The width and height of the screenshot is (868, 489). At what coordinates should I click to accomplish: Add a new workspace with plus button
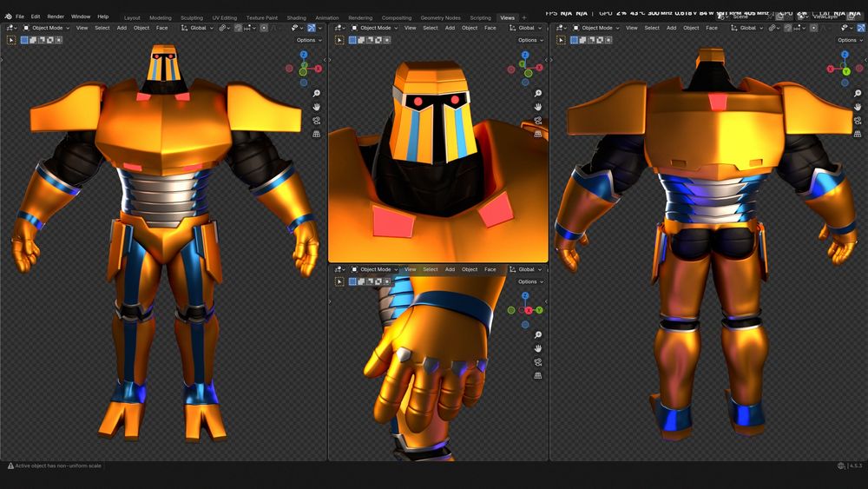point(524,17)
